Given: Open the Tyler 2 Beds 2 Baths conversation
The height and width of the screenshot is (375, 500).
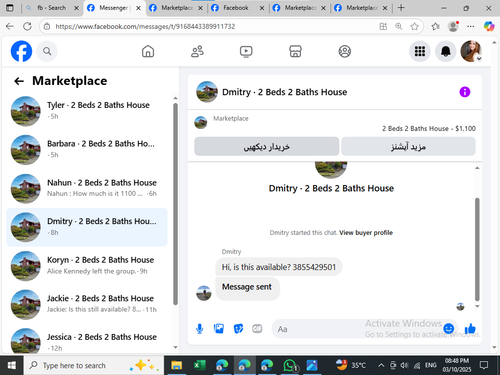Looking at the screenshot, I should [x=87, y=111].
